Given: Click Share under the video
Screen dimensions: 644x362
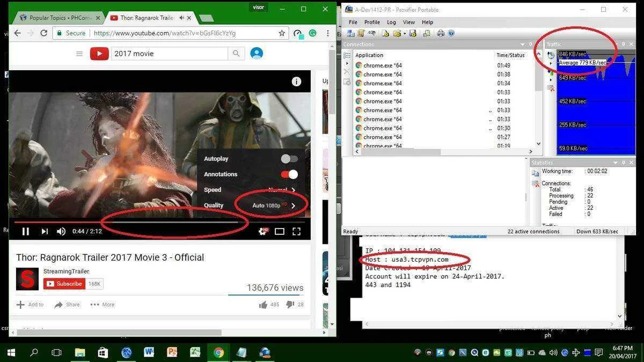Looking at the screenshot, I should click(67, 305).
